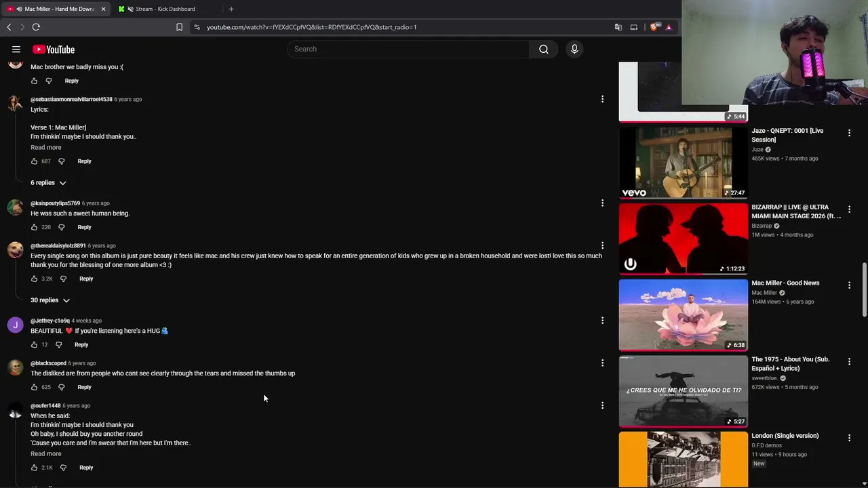Like the "Mac brother we badly miss you" comment
Screen dimensions: 868x488
(x=34, y=81)
